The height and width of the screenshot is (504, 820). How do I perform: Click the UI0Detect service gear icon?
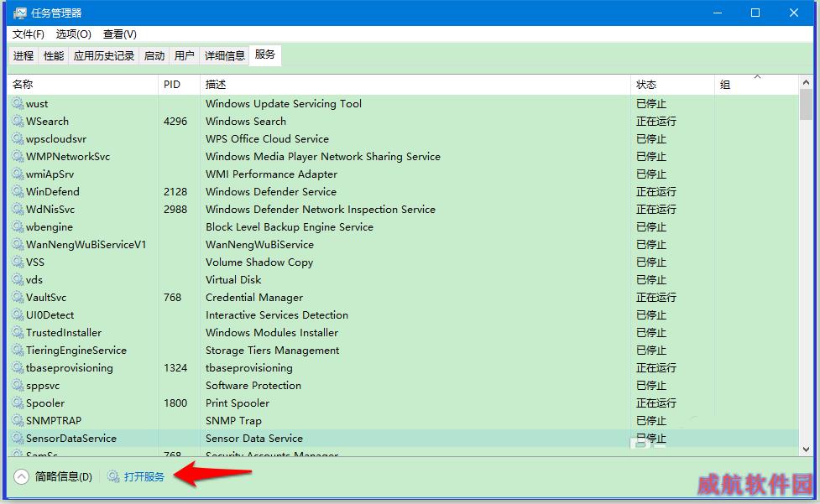(x=18, y=315)
